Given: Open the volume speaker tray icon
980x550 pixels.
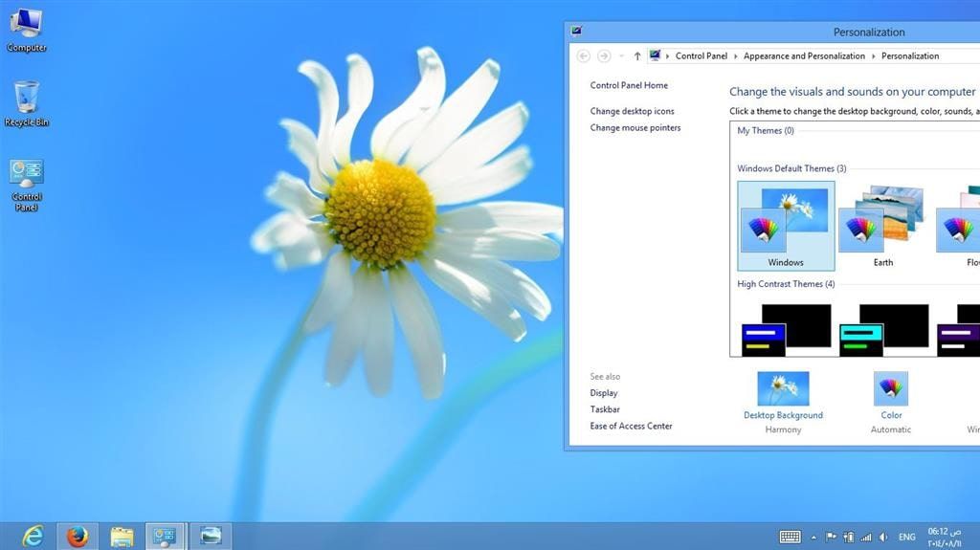Looking at the screenshot, I should [883, 537].
